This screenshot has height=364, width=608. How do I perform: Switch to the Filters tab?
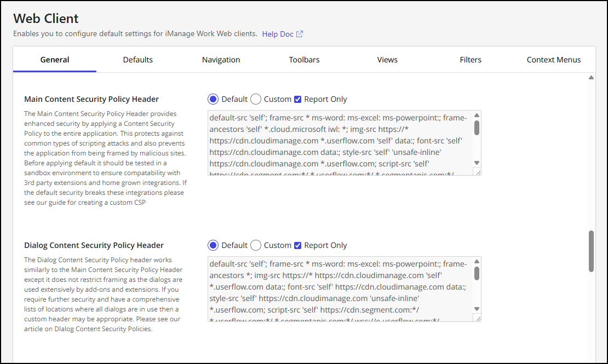click(471, 59)
